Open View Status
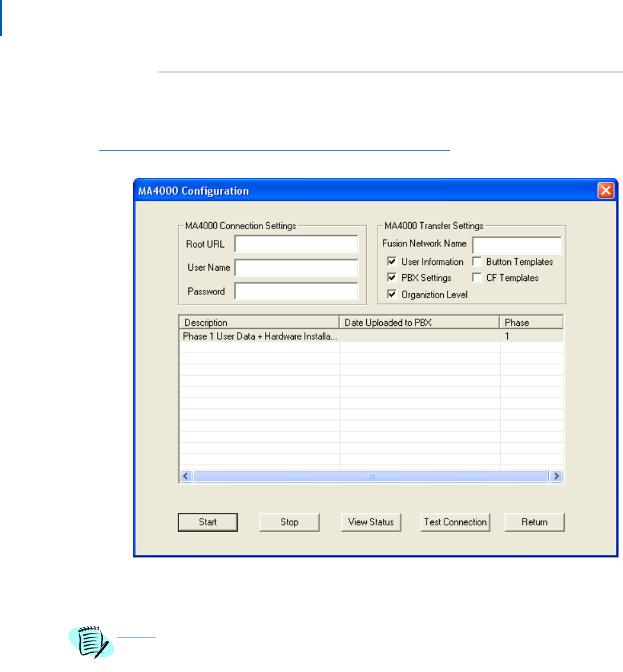623x672 pixels. pyautogui.click(x=371, y=522)
